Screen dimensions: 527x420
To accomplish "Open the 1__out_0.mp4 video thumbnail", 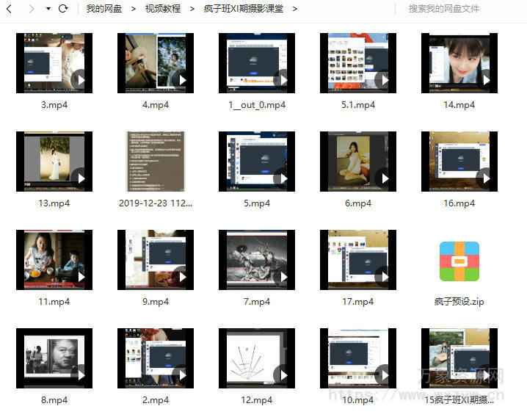I will 256,63.
